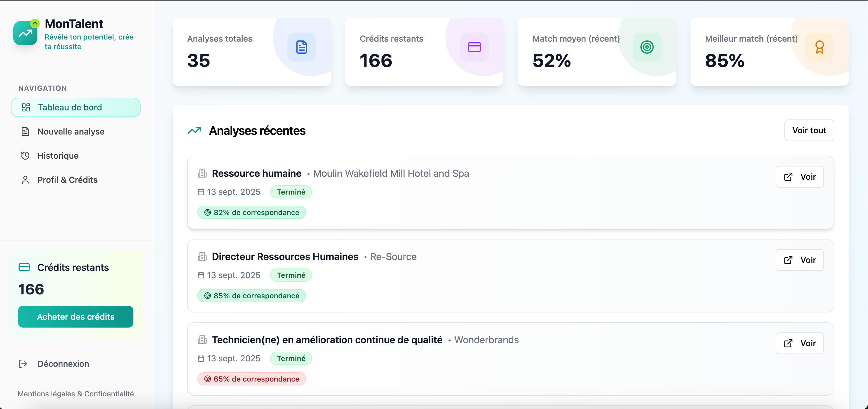
Task: Click the Analyses totales document icon
Action: [302, 47]
